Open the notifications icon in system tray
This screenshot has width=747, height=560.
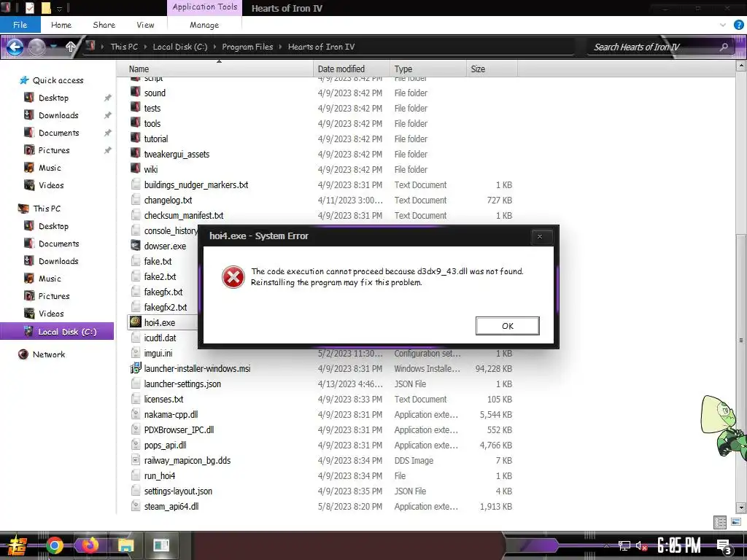coord(724,546)
